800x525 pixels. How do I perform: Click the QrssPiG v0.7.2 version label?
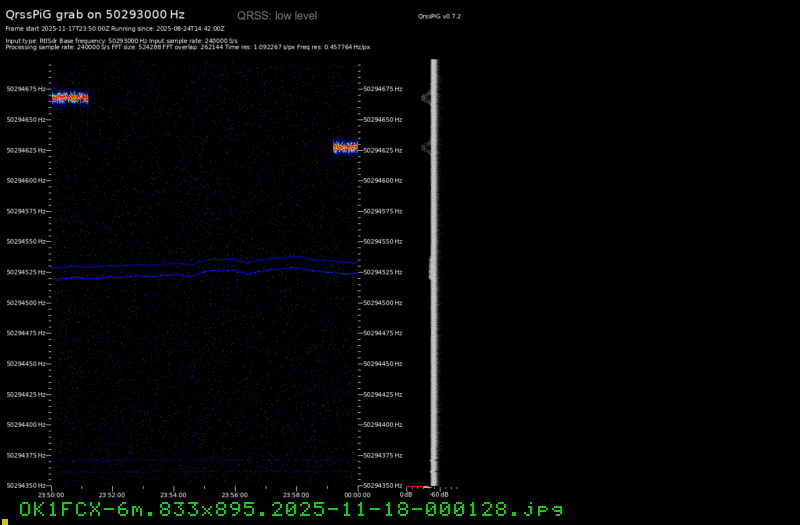[x=439, y=17]
